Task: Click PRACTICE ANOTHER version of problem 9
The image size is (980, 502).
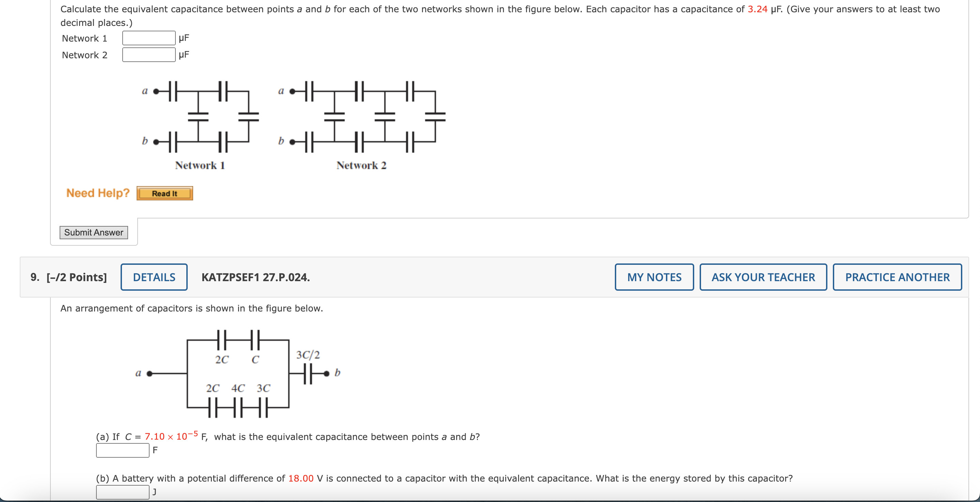Action: tap(897, 277)
